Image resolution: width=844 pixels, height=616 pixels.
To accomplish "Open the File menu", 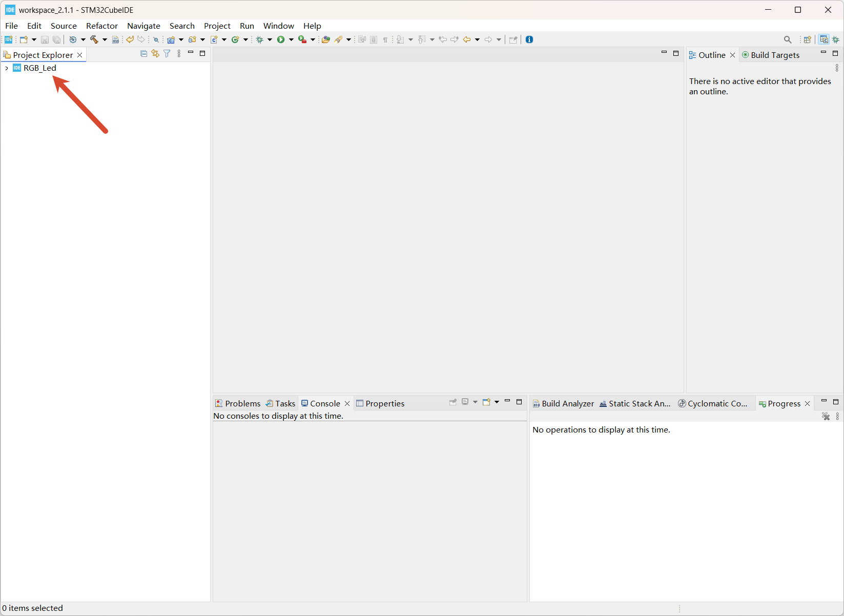I will 11,26.
